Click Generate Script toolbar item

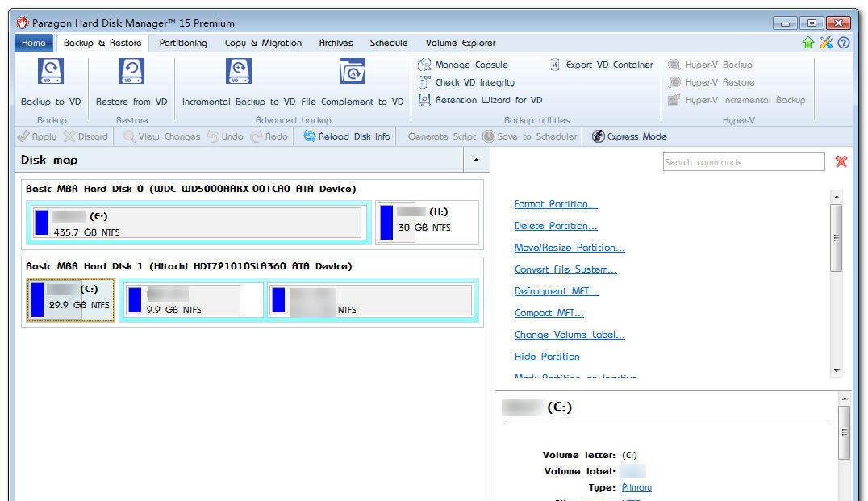[x=442, y=136]
